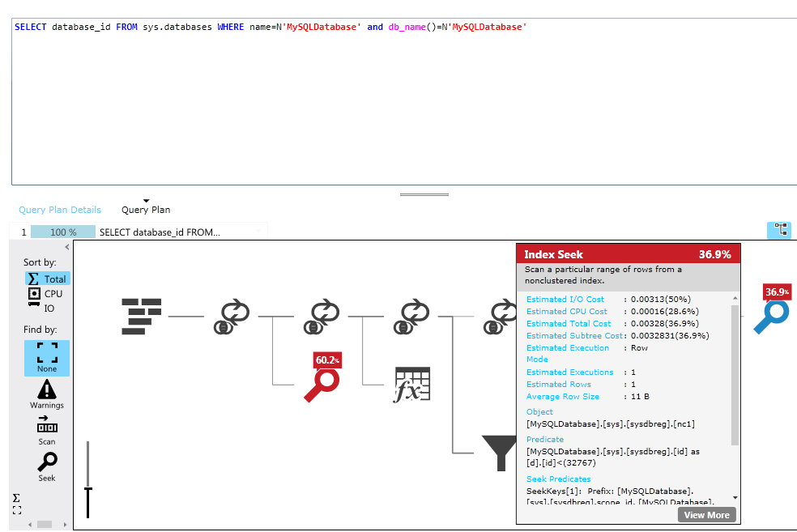Highlight Seek operators in the plan

(47, 466)
